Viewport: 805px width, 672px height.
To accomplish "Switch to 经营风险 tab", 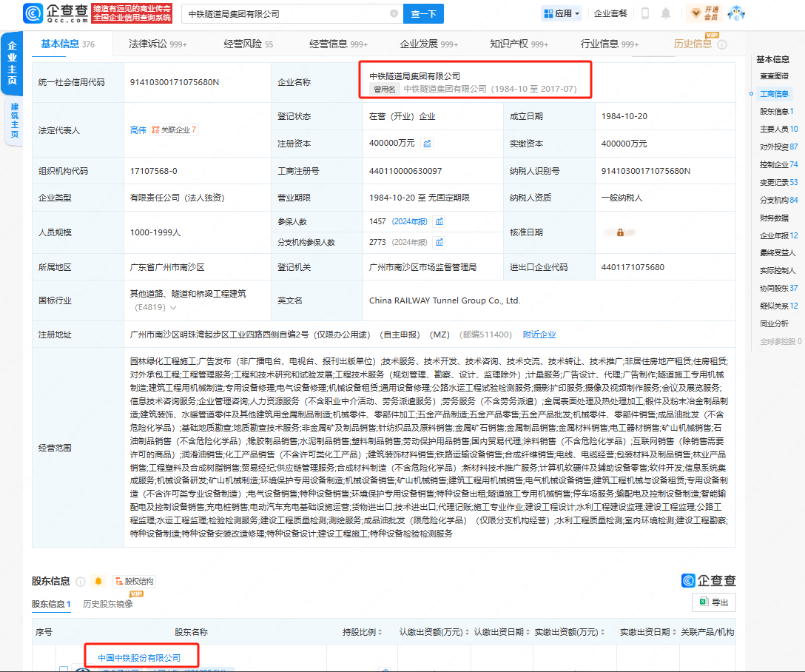I will click(x=248, y=44).
